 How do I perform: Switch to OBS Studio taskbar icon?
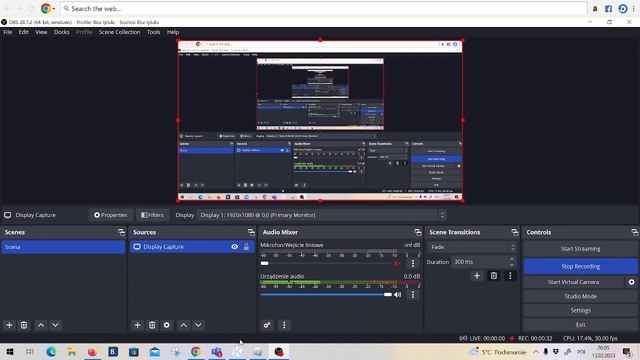(279, 351)
